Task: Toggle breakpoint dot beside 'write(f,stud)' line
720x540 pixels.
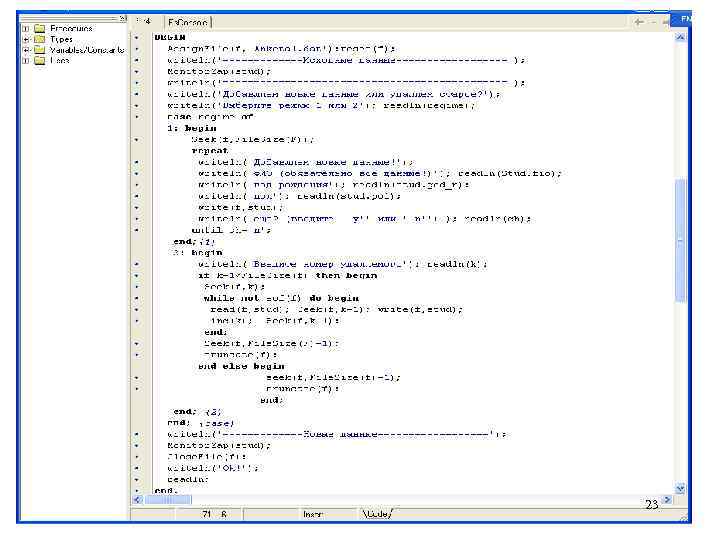Action: click(137, 208)
